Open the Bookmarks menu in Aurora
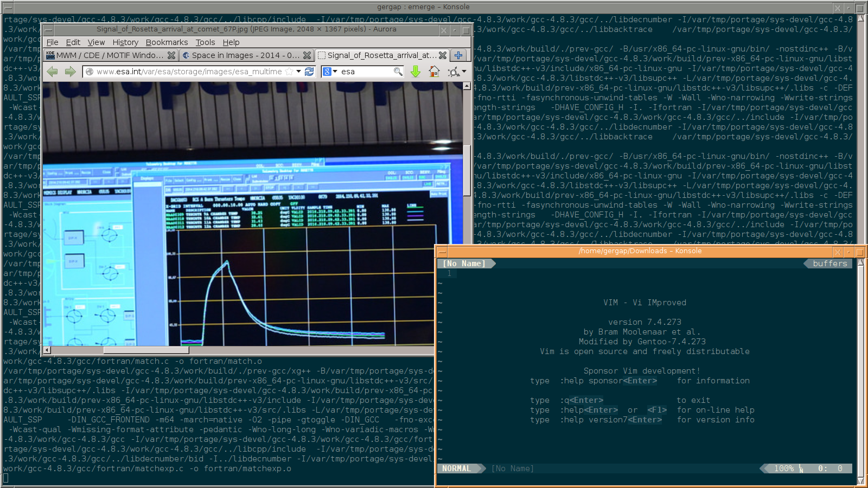868x488 pixels. [167, 42]
